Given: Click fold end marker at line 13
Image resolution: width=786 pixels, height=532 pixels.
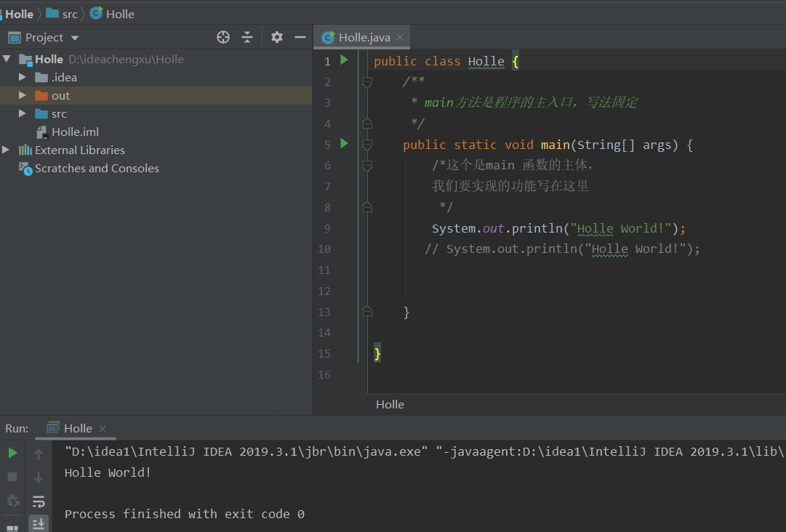Looking at the screenshot, I should coord(367,312).
